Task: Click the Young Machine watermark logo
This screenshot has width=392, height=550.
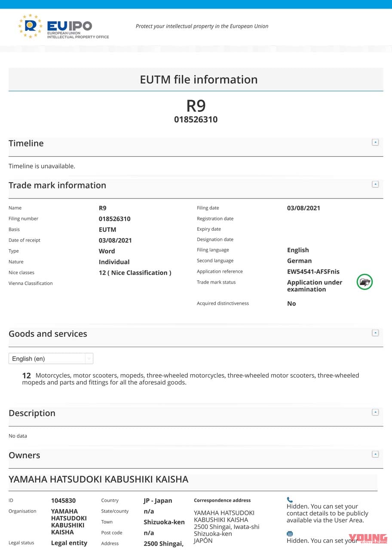Action: coord(368,539)
